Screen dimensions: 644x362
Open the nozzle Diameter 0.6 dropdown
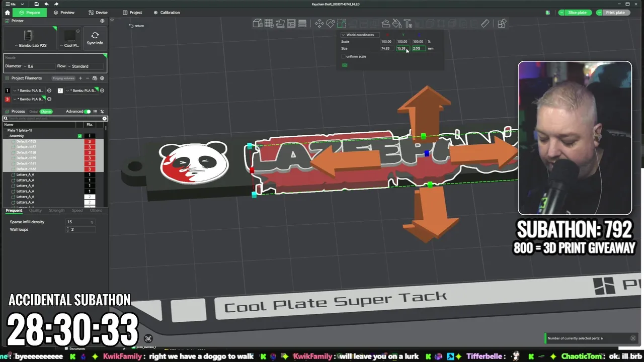tap(39, 66)
